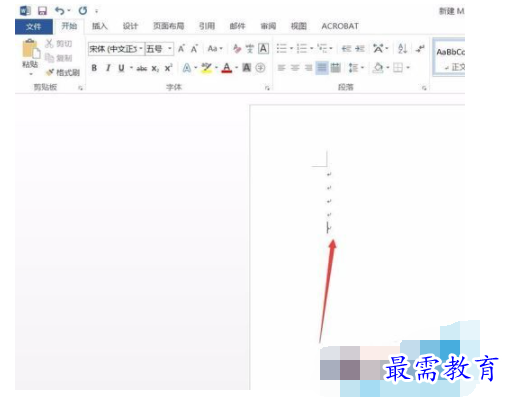The image size is (507, 400).
Task: Toggle the Justify alignment button
Action: [x=322, y=68]
